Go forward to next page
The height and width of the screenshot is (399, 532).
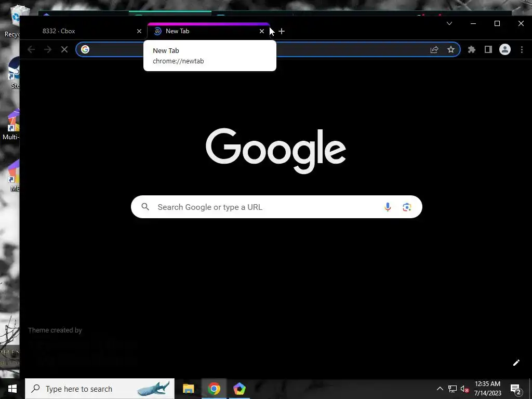48,49
